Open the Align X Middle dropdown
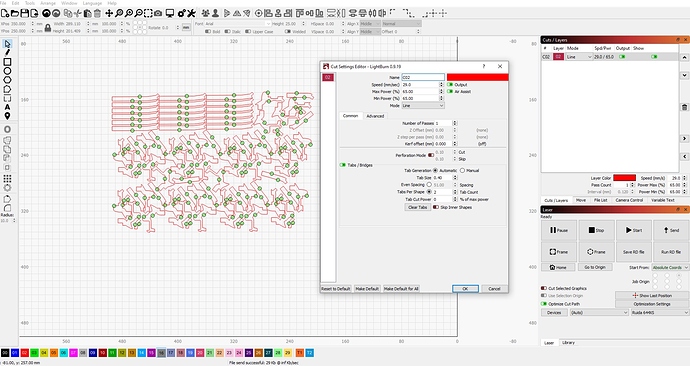 tap(370, 24)
